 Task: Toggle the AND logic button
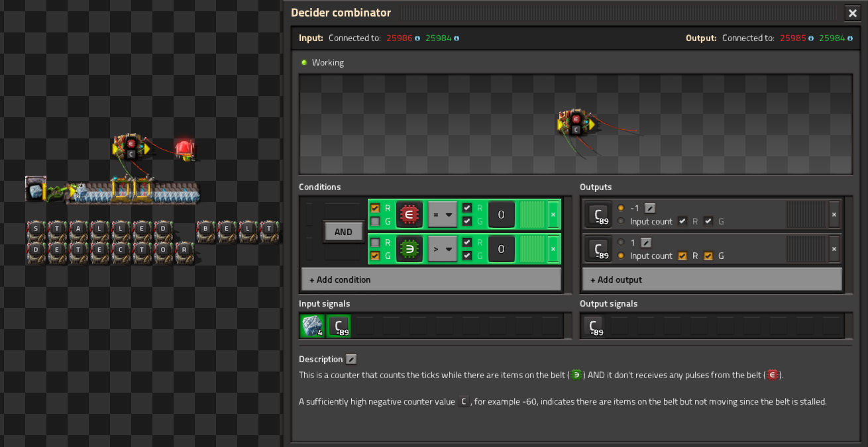point(343,232)
